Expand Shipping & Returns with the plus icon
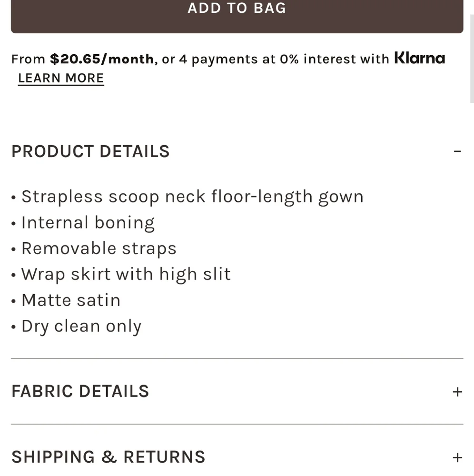This screenshot has height=476, width=474. click(x=457, y=457)
